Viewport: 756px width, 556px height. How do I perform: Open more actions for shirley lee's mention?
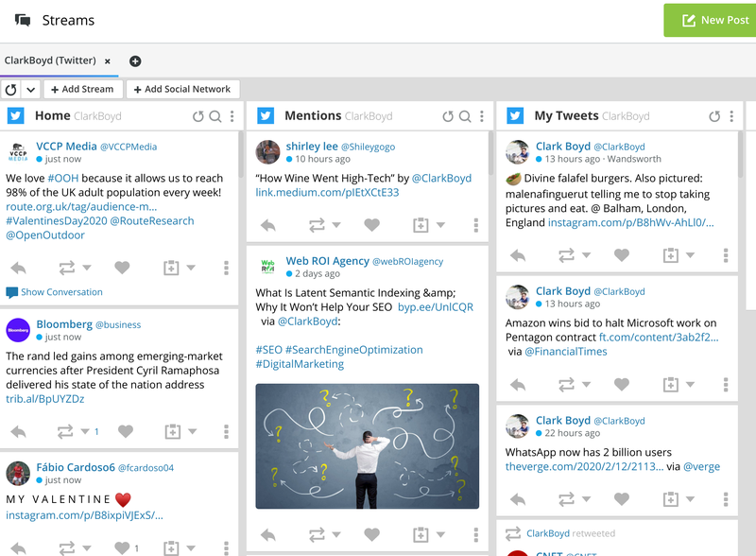476,225
